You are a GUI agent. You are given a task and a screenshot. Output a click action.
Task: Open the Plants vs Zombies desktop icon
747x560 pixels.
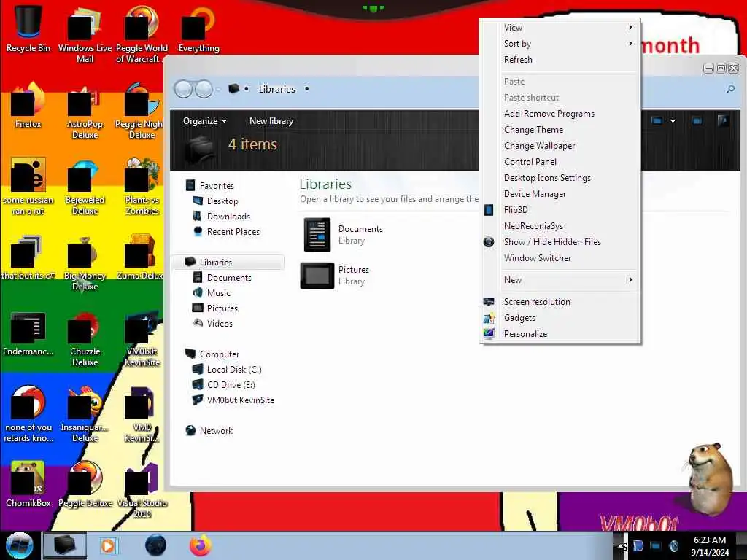click(x=142, y=187)
